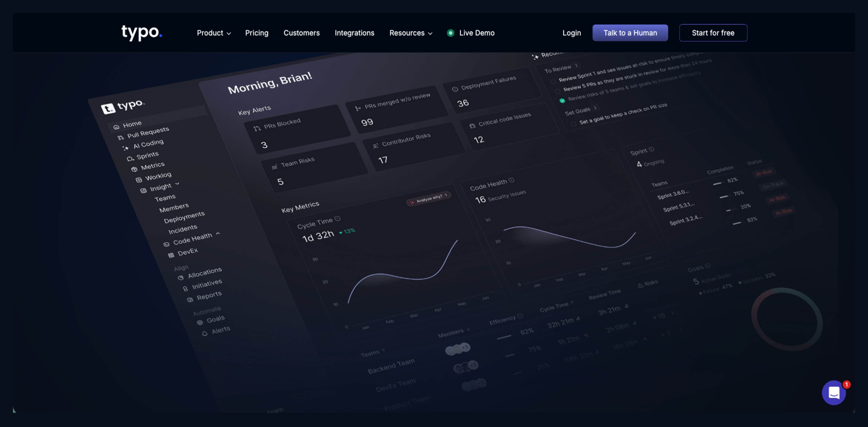Click the Alerts bell icon in sidebar
The image size is (868, 427).
[205, 334]
